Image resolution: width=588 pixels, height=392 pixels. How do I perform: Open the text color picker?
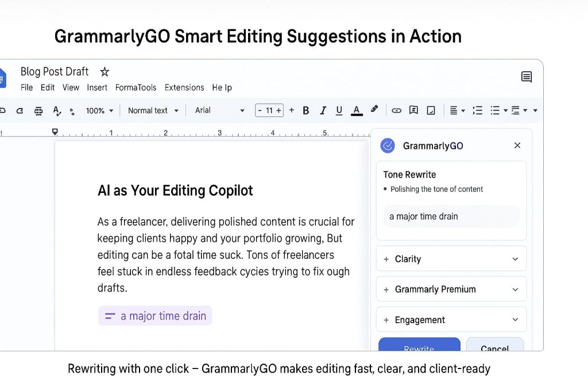click(x=357, y=111)
